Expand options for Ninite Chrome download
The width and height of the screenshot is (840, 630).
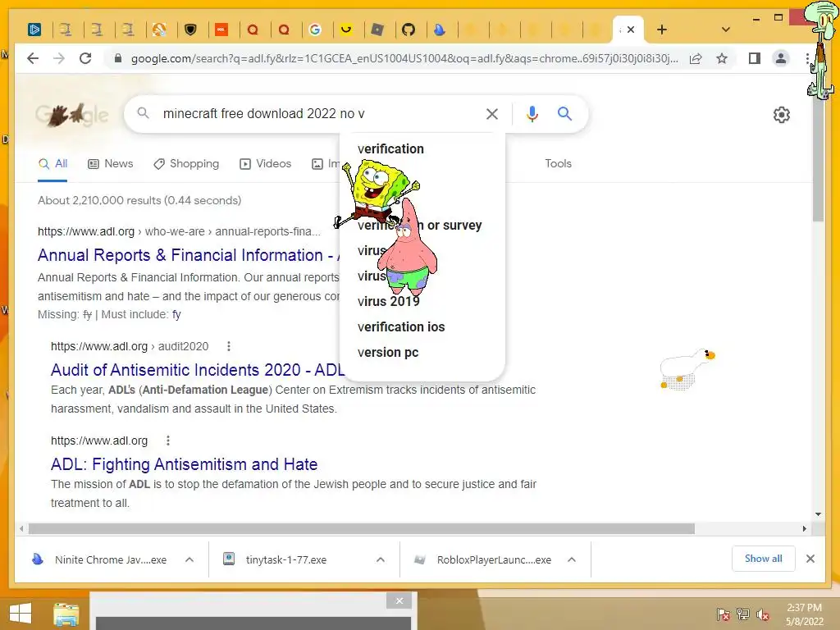click(x=189, y=559)
